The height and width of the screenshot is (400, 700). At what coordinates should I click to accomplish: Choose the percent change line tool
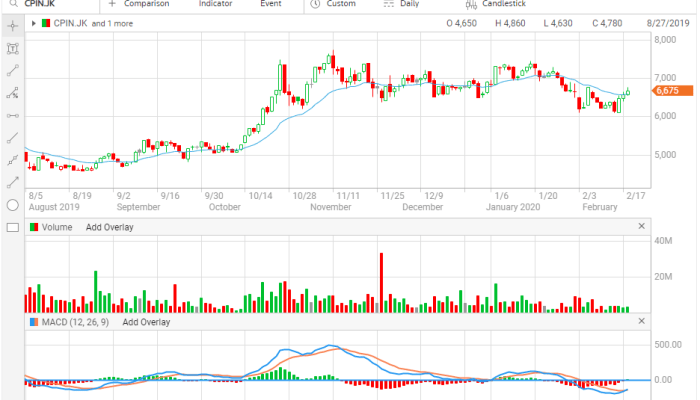[x=12, y=94]
